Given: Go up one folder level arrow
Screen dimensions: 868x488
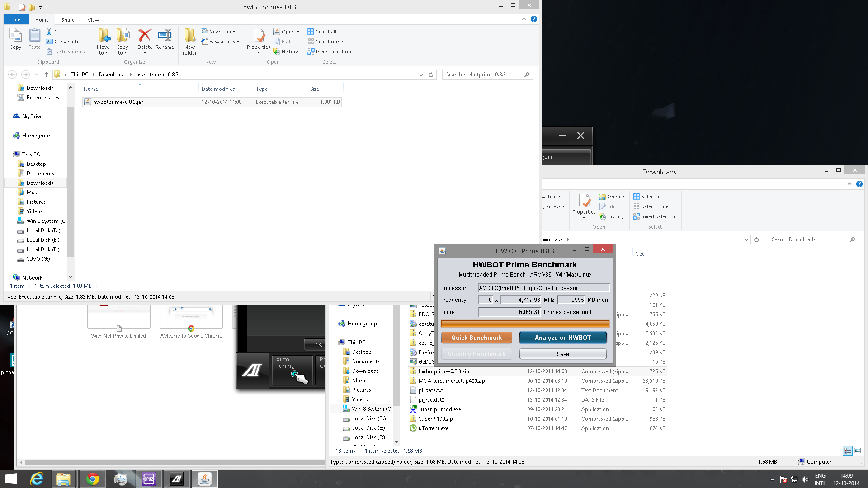Looking at the screenshot, I should click(46, 75).
